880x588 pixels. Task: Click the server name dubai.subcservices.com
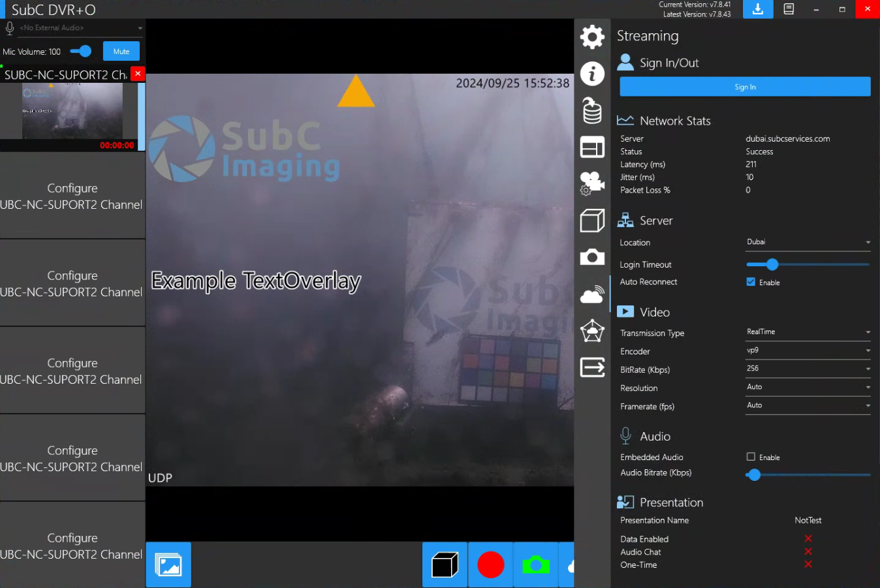pyautogui.click(x=788, y=138)
